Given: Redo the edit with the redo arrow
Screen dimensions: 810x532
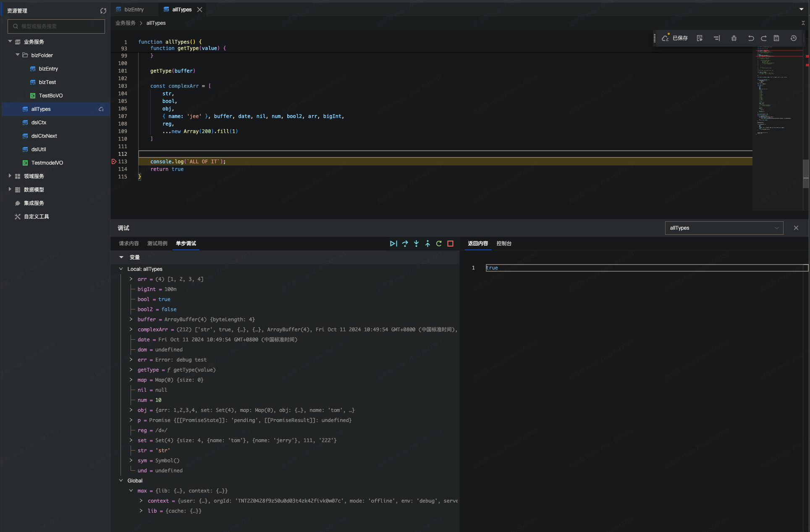Looking at the screenshot, I should [x=764, y=38].
